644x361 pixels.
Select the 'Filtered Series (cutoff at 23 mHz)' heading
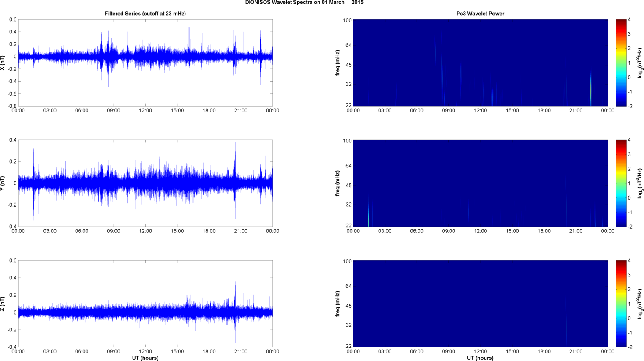145,14
